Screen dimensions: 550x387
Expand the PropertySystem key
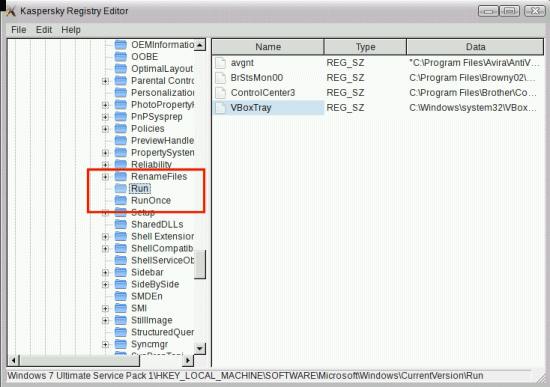tap(105, 153)
